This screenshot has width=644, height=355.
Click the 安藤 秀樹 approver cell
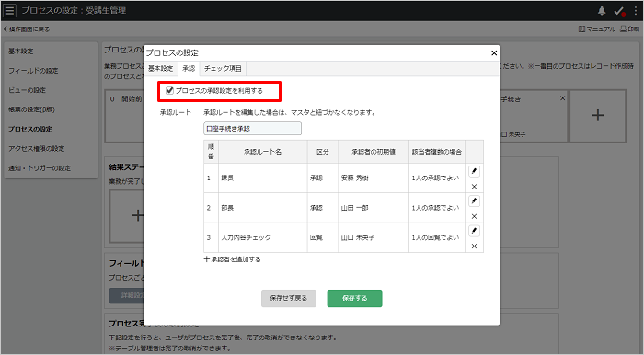coord(374,178)
